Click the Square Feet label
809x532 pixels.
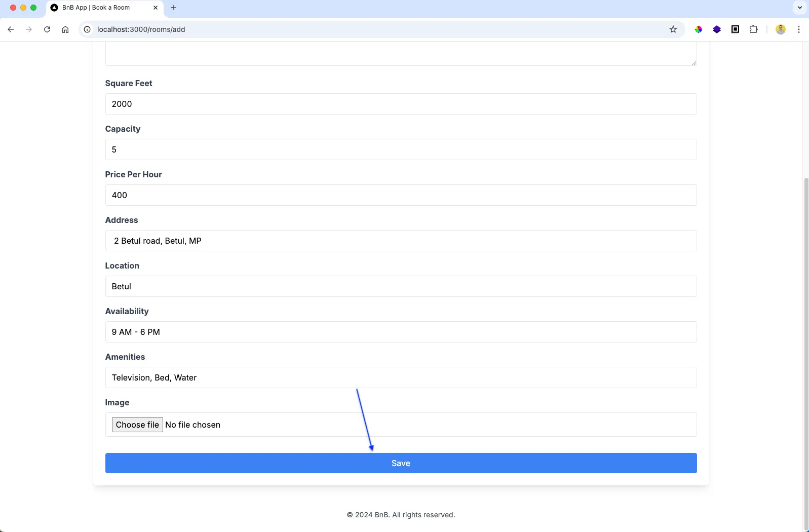[x=129, y=83]
